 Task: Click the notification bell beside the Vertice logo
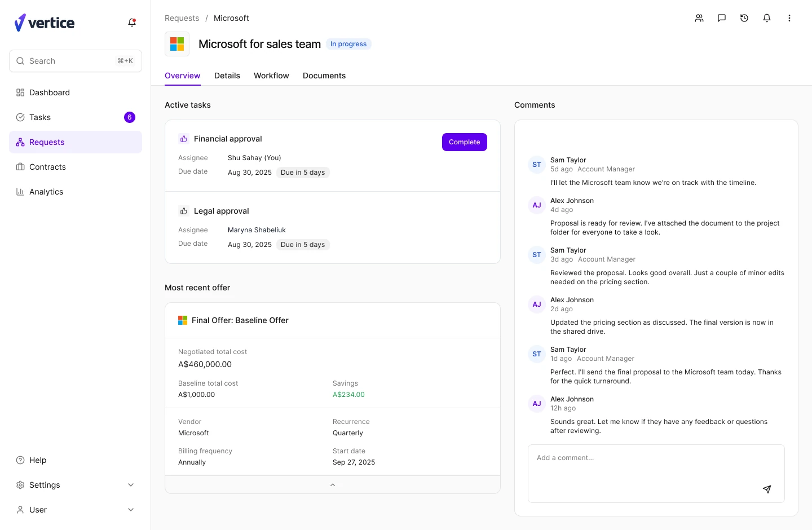tap(132, 23)
